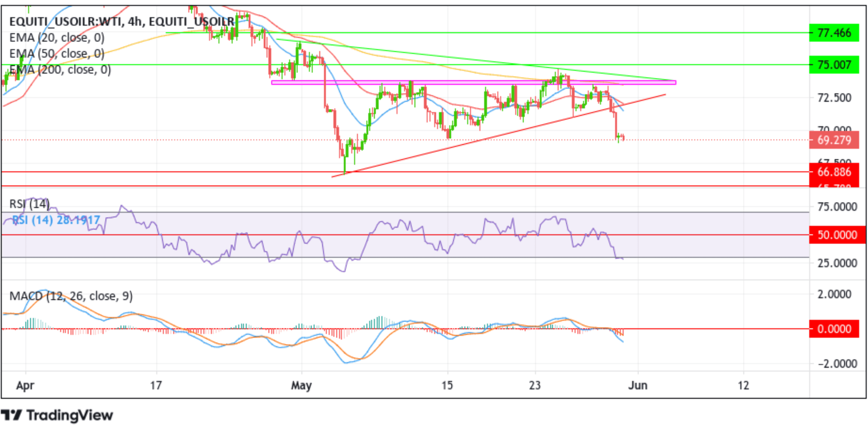Click the RSI (14) pane label
868x433 pixels.
click(x=30, y=204)
